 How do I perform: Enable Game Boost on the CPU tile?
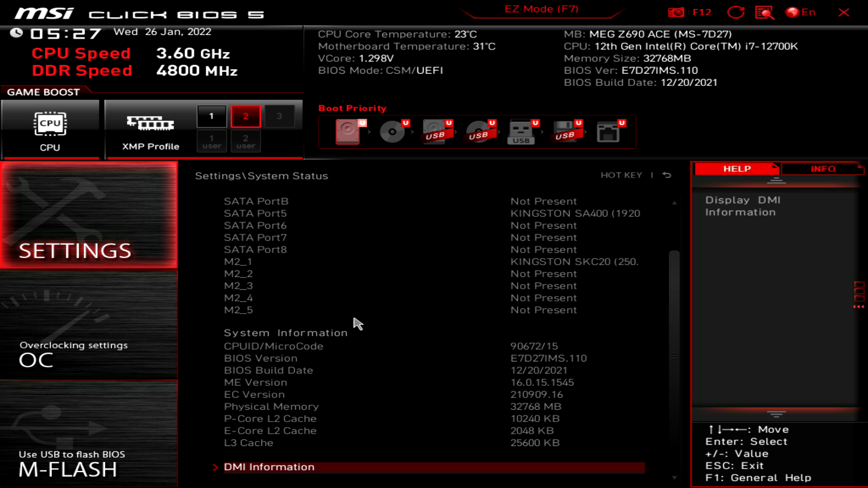(x=51, y=129)
